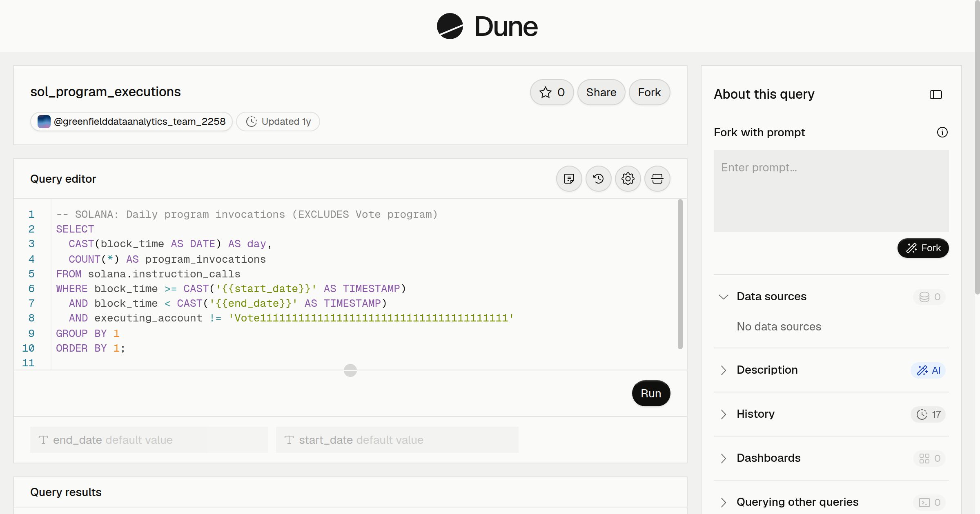The image size is (980, 514).
Task: Click the greenfielddataanalytics team avatar
Action: 44,122
